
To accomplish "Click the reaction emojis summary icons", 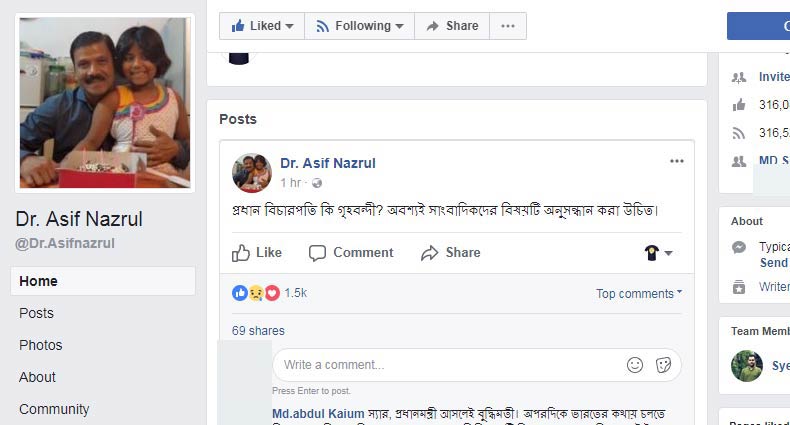I will [x=255, y=293].
